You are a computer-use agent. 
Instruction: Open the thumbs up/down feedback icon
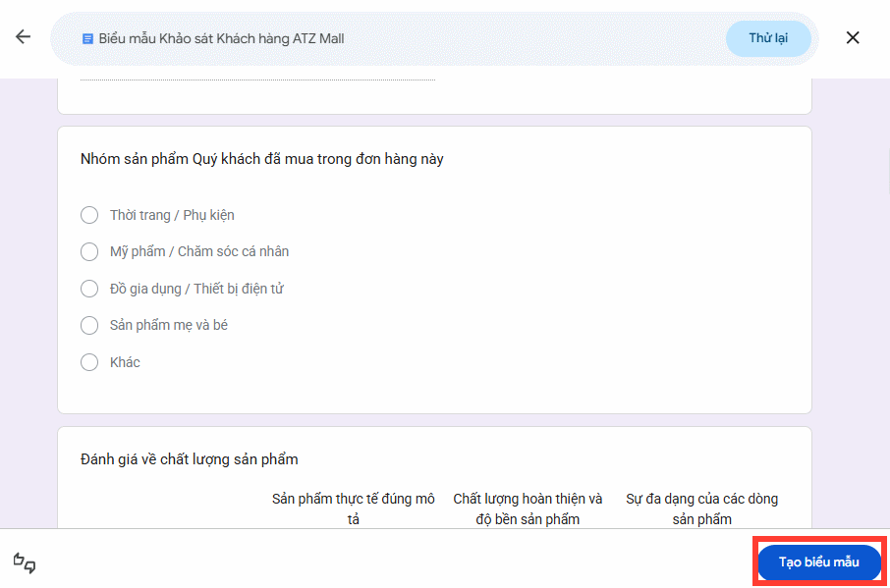tap(25, 562)
